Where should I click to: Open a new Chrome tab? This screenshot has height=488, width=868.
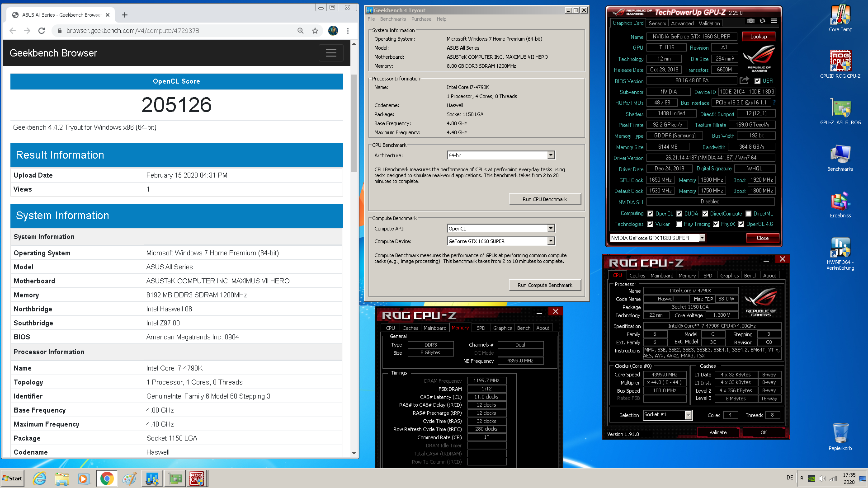125,15
